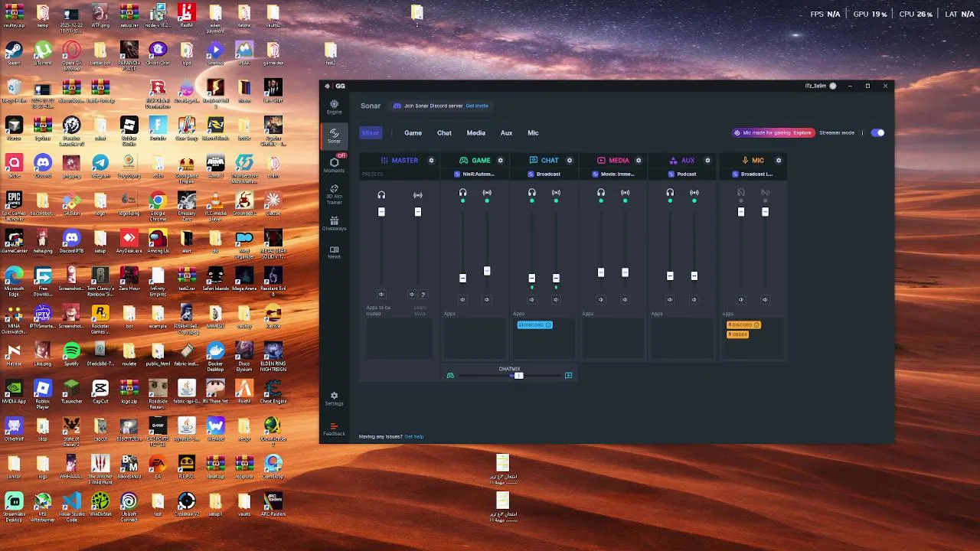Click Get help link

click(x=414, y=437)
